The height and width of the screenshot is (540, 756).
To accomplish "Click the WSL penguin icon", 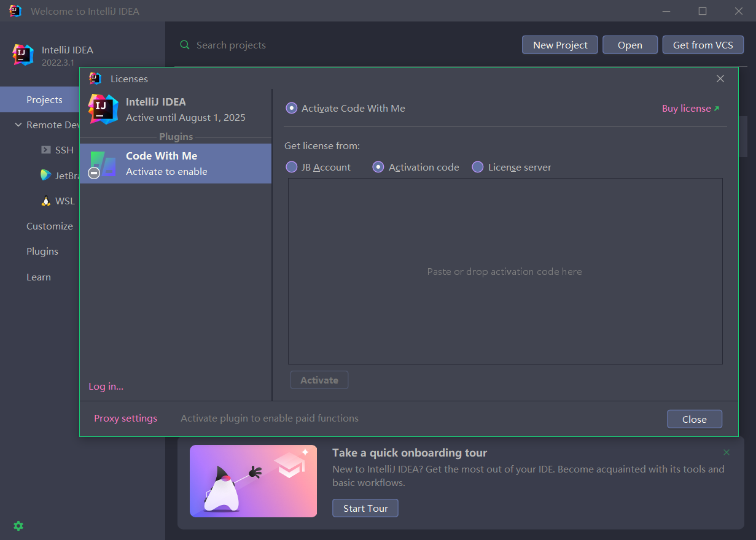I will tap(46, 201).
